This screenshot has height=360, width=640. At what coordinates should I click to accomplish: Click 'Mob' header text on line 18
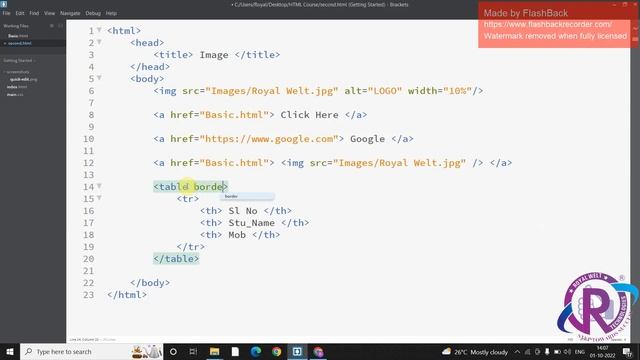coord(237,235)
